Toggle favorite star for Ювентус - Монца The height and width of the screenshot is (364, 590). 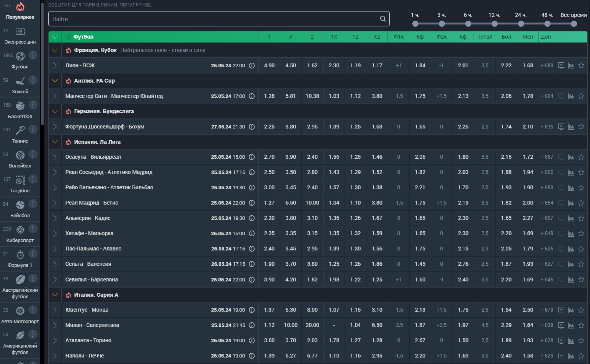[581, 310]
